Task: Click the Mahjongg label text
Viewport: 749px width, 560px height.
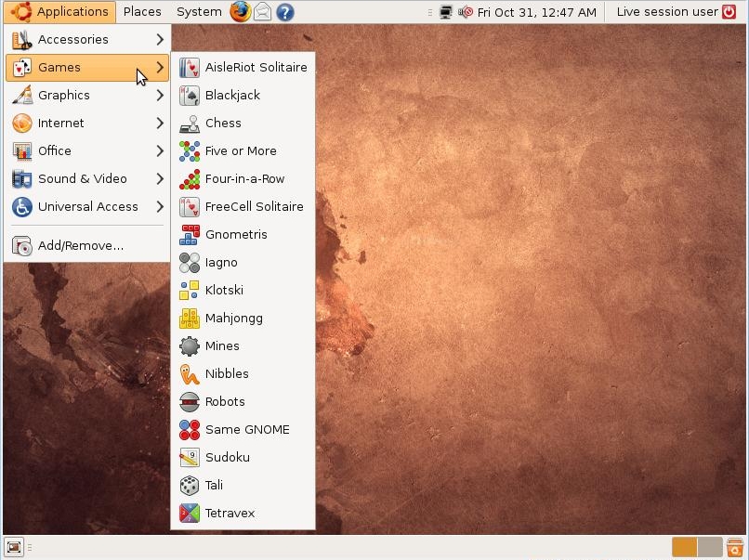Action: tap(234, 319)
